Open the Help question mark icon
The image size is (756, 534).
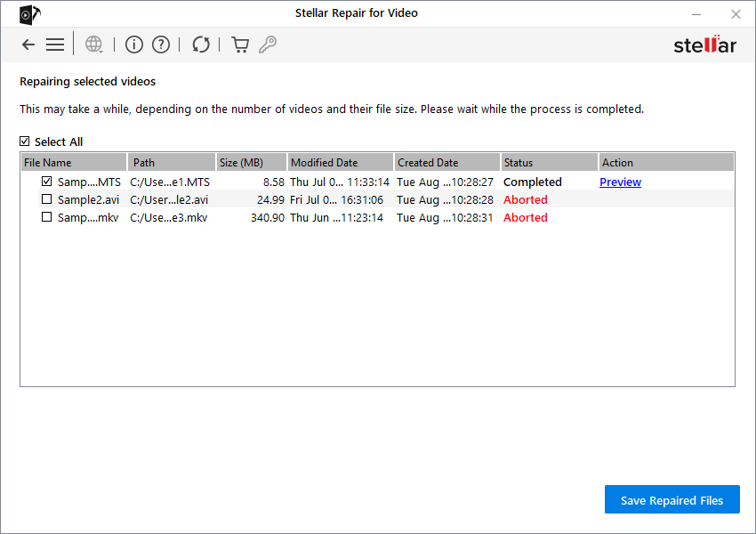tap(161, 44)
